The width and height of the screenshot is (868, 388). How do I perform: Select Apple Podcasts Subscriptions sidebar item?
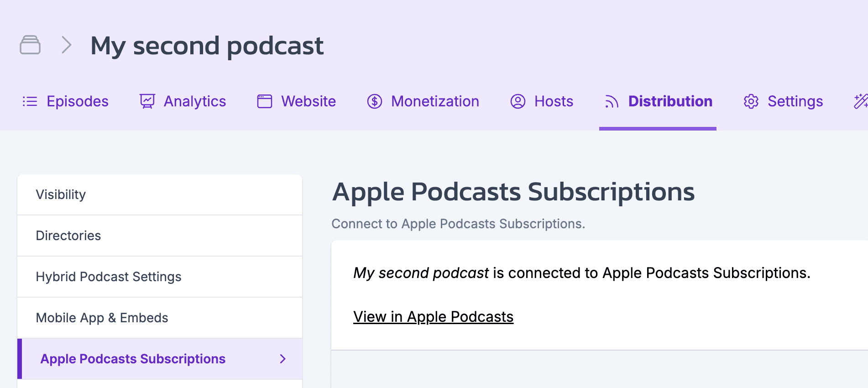click(x=160, y=359)
